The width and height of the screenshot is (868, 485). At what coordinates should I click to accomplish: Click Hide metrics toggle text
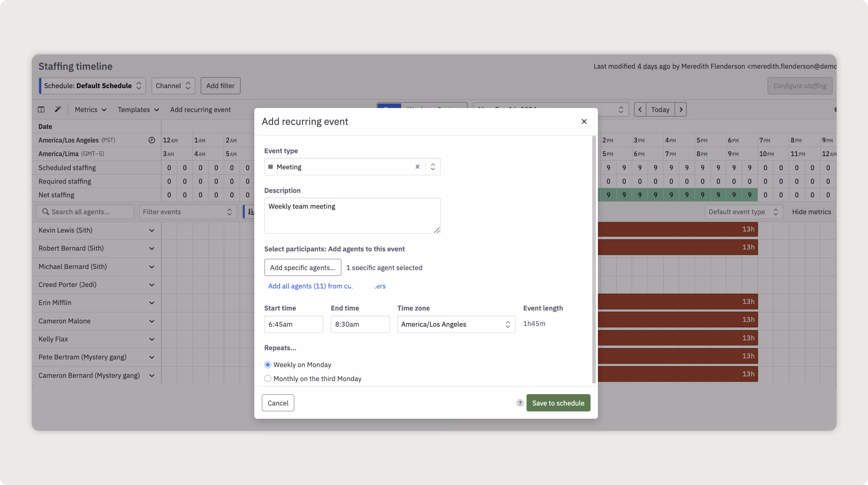click(x=811, y=212)
